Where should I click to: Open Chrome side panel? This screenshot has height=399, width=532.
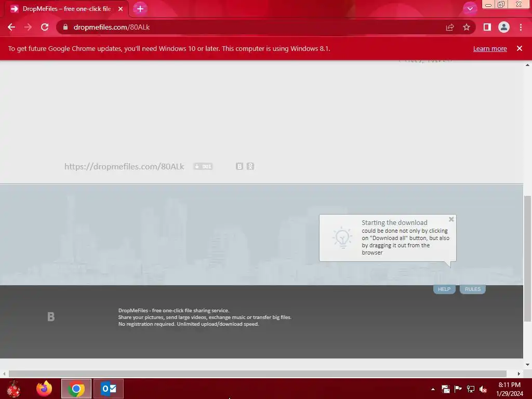(487, 27)
